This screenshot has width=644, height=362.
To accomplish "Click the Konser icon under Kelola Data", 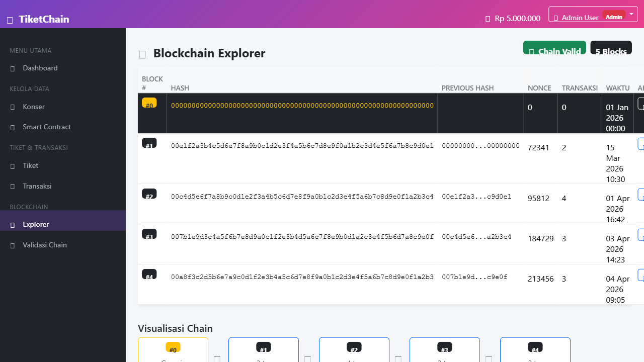I will coord(13,107).
